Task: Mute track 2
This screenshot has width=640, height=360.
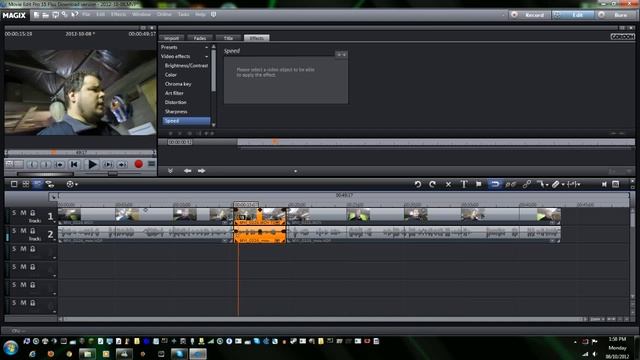Action: [23, 231]
